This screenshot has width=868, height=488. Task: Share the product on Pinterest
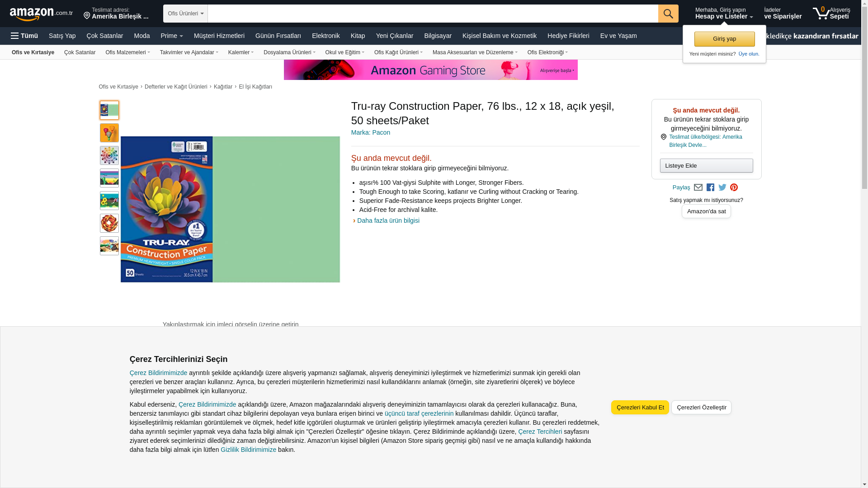pos(734,188)
